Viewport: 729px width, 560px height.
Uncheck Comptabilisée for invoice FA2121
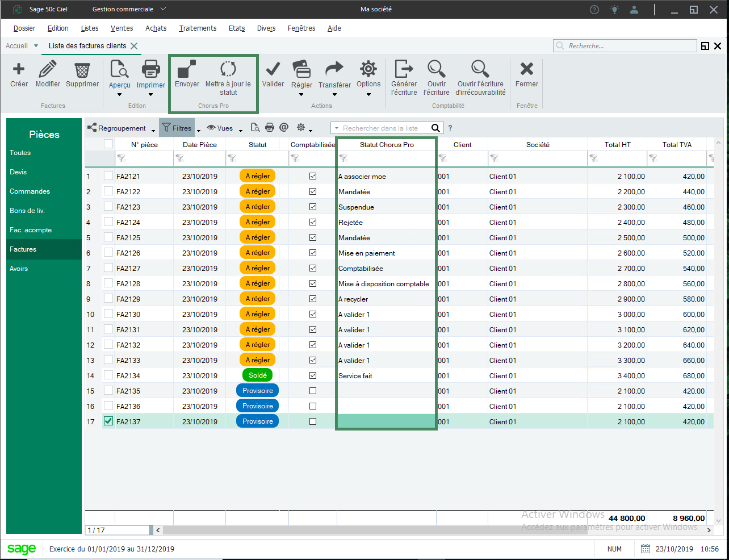[x=313, y=175]
